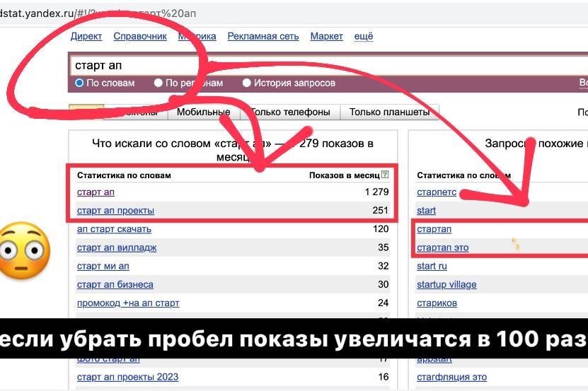Open the start ru similar query link
The width and height of the screenshot is (588, 391).
[x=432, y=266]
